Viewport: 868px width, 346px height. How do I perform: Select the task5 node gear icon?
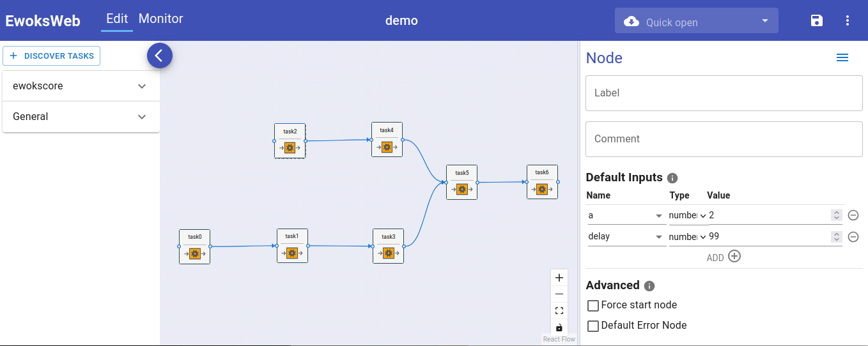click(x=462, y=190)
